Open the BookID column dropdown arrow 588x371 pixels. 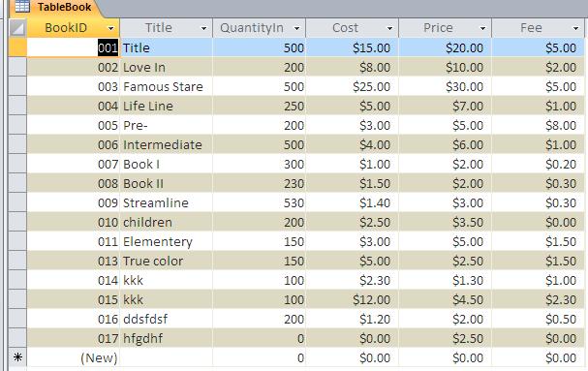[110, 28]
